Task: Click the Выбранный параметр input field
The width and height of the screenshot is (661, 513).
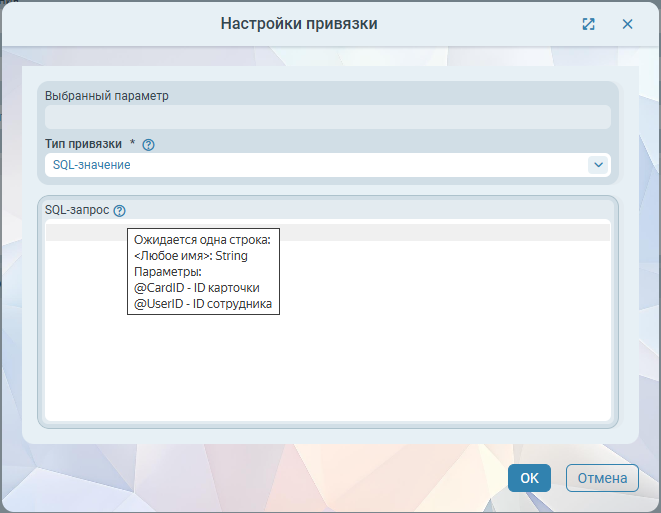Action: coord(327,117)
